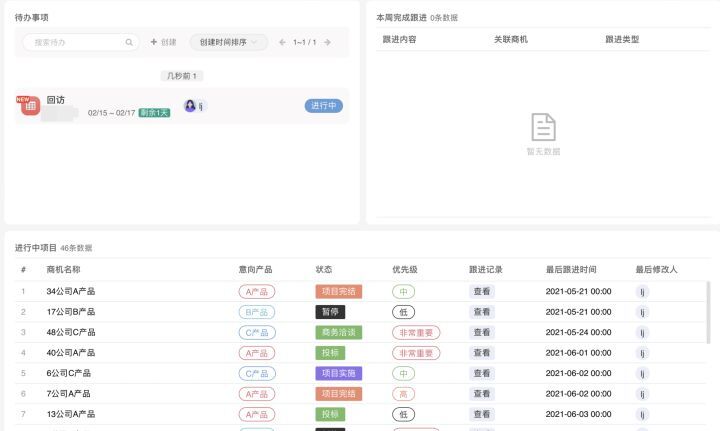The height and width of the screenshot is (431, 720).
Task: Click the 进行中 status badge on 回访
Action: 323,106
